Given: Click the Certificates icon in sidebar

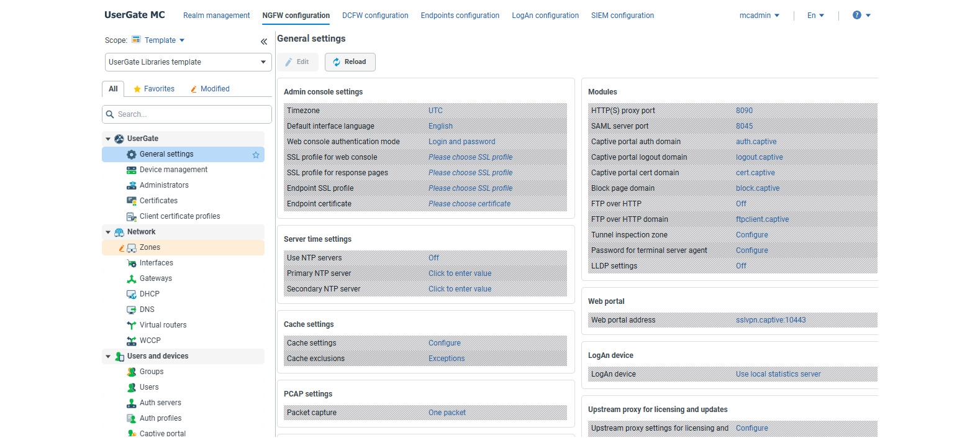Looking at the screenshot, I should tap(132, 201).
